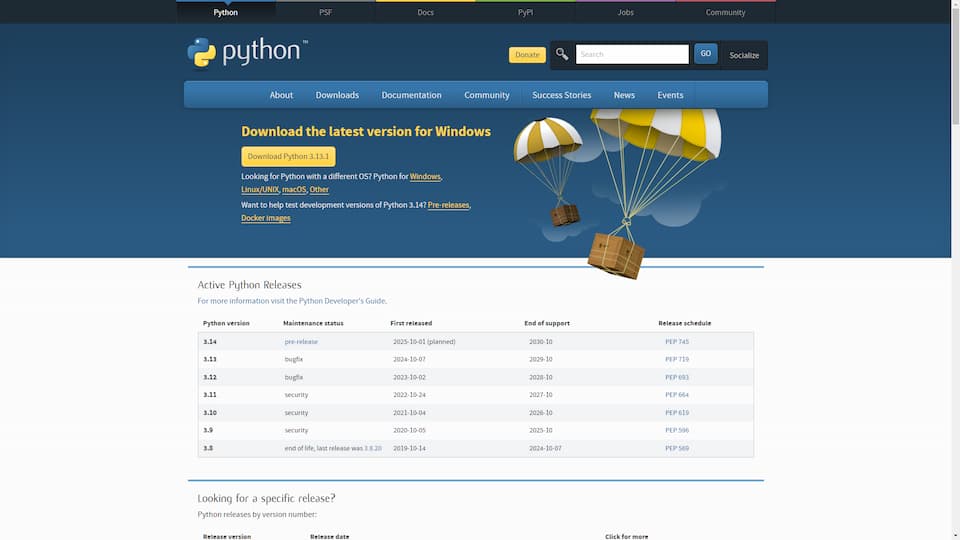Select the 3.10 version cell
960x540 pixels.
(210, 413)
